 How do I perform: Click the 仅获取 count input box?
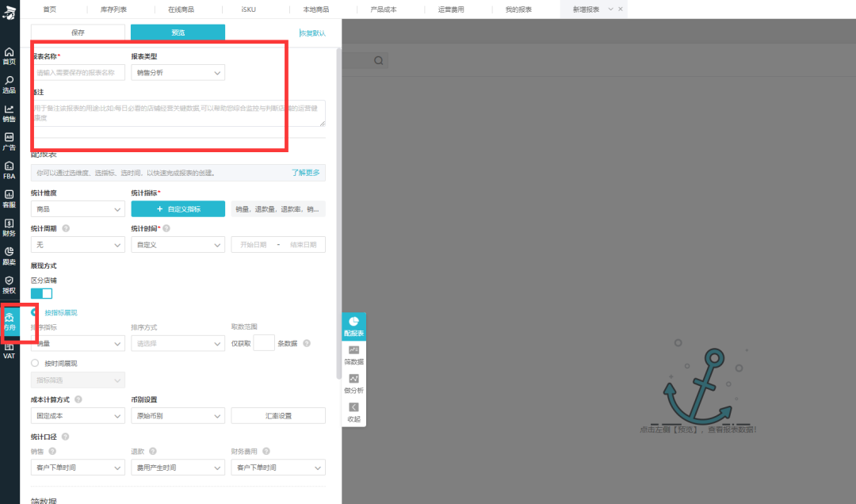pyautogui.click(x=264, y=343)
